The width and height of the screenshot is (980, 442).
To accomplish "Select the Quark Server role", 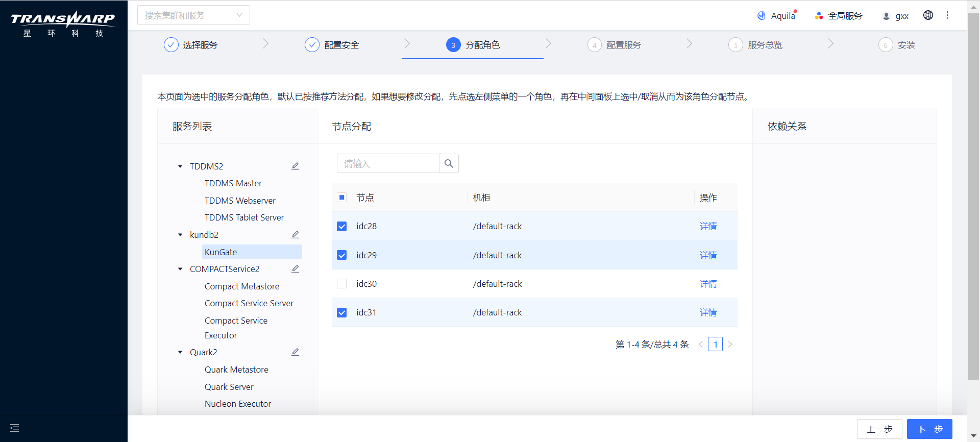I will 229,387.
